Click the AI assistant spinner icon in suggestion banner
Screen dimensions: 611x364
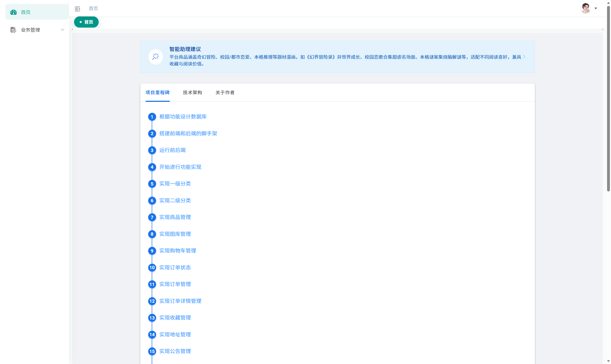tap(156, 57)
